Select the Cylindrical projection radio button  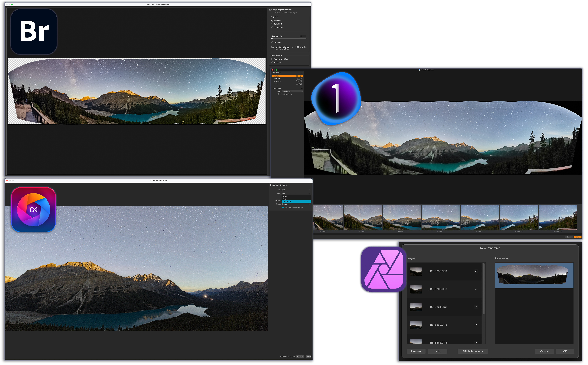(272, 24)
